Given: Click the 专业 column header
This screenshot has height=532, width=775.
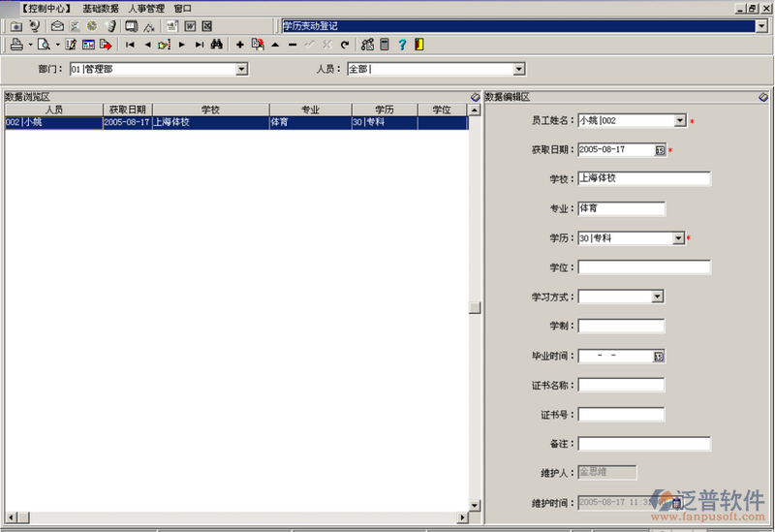Looking at the screenshot, I should click(310, 110).
